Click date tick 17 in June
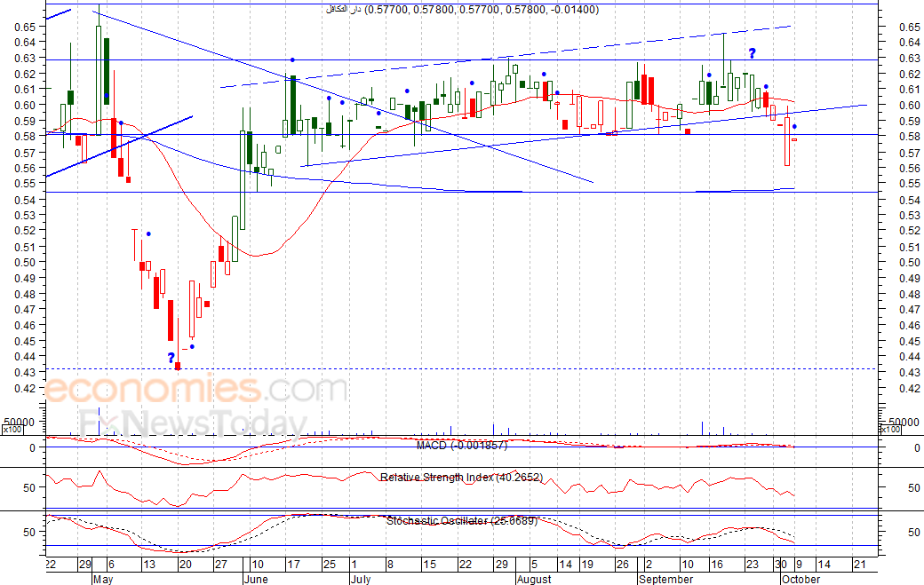Screen dimensions: 924x585 293,565
